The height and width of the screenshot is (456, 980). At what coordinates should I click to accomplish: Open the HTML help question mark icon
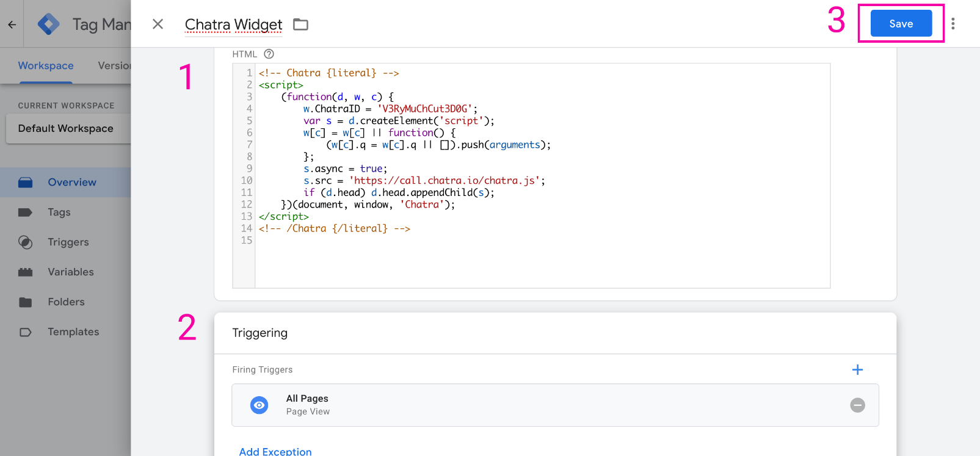[x=269, y=54]
